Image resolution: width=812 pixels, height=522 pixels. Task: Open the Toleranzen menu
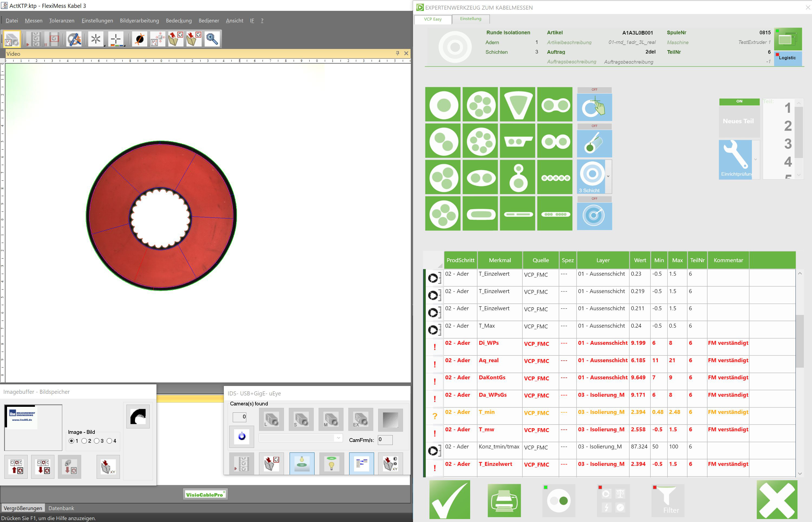pyautogui.click(x=61, y=21)
